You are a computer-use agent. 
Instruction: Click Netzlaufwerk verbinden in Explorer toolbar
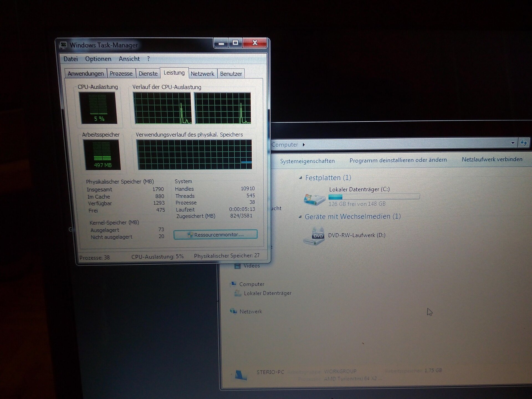(492, 159)
